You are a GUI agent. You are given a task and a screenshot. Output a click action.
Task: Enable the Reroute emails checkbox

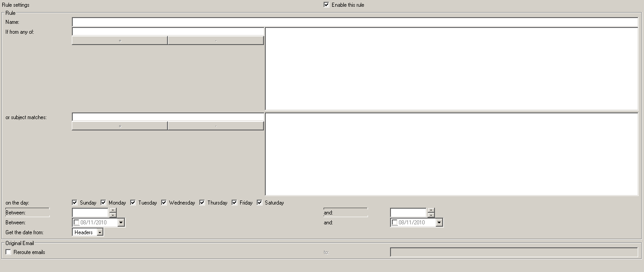click(8, 252)
